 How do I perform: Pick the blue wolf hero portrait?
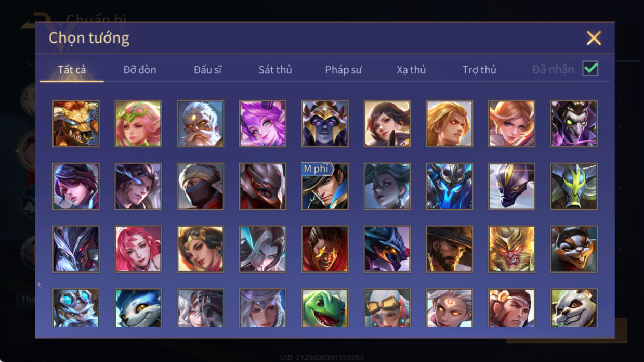[x=138, y=308]
